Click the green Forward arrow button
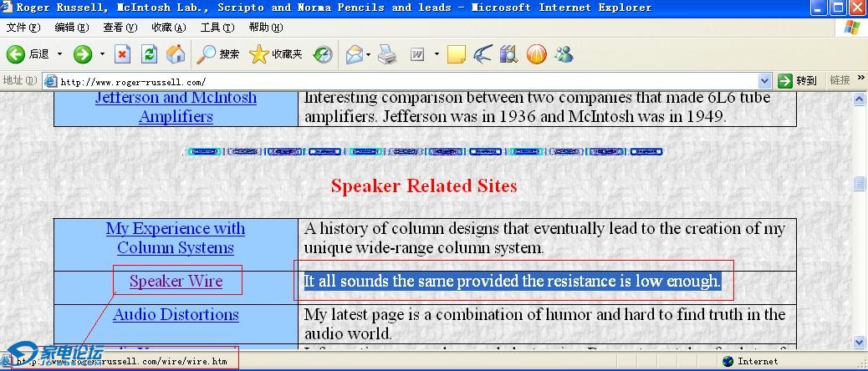Image resolution: width=868 pixels, height=371 pixels. click(83, 54)
